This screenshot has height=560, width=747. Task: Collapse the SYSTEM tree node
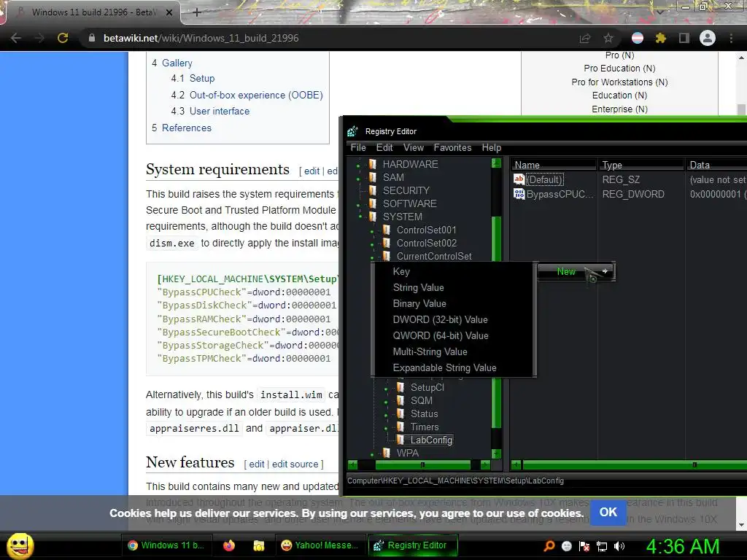point(360,217)
